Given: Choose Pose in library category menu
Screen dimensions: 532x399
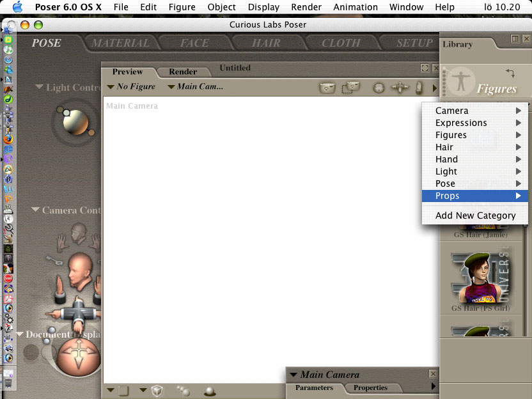Looking at the screenshot, I should (x=474, y=184).
